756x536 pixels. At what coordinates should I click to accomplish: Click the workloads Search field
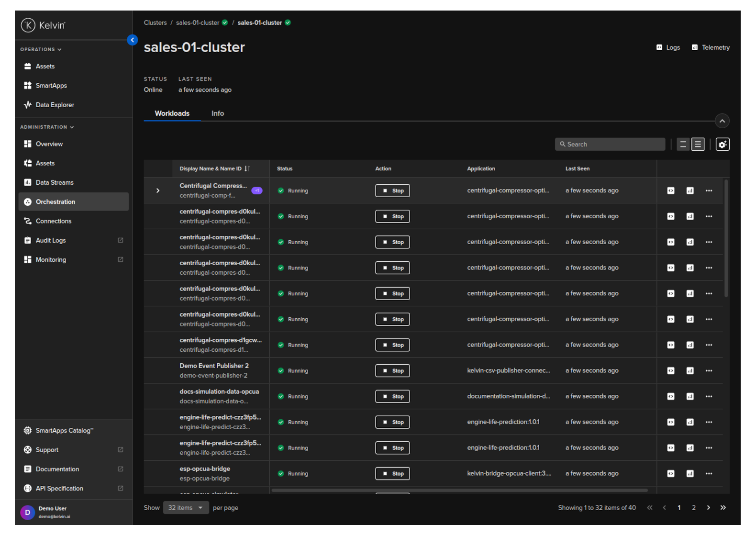coord(610,144)
